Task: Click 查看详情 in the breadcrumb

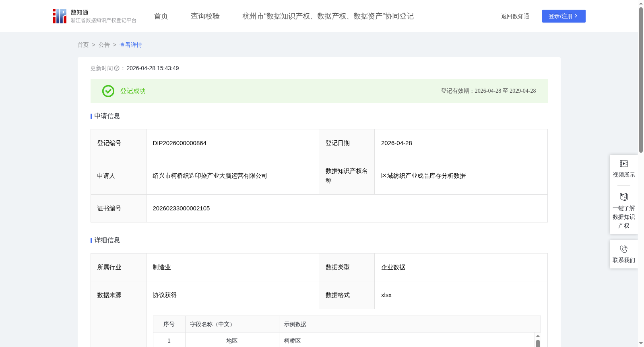Action: pyautogui.click(x=131, y=45)
